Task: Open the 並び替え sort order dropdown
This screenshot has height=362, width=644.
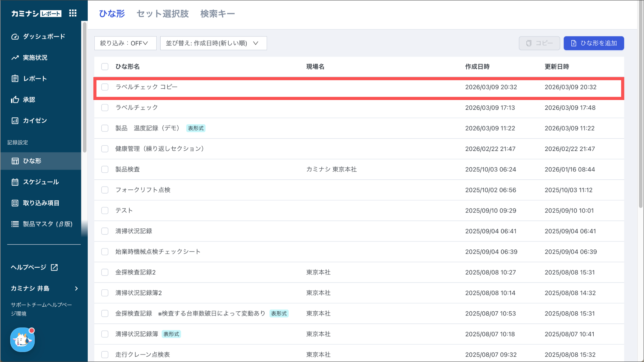Action: (213, 43)
